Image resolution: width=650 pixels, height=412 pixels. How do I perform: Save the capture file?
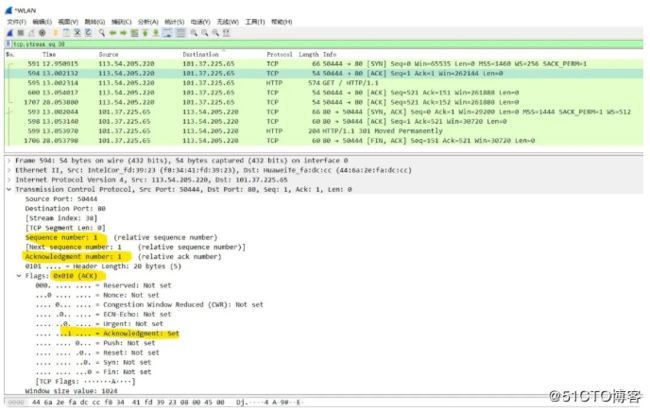click(x=66, y=33)
